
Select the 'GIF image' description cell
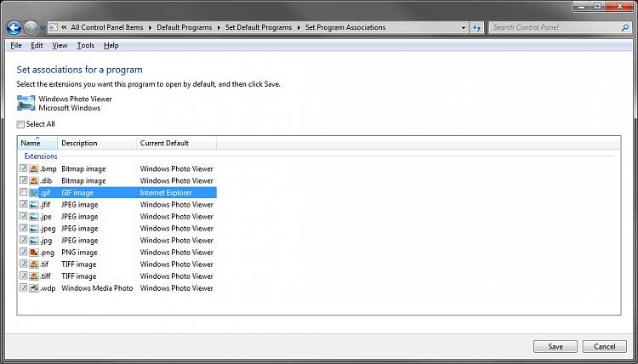tap(77, 193)
